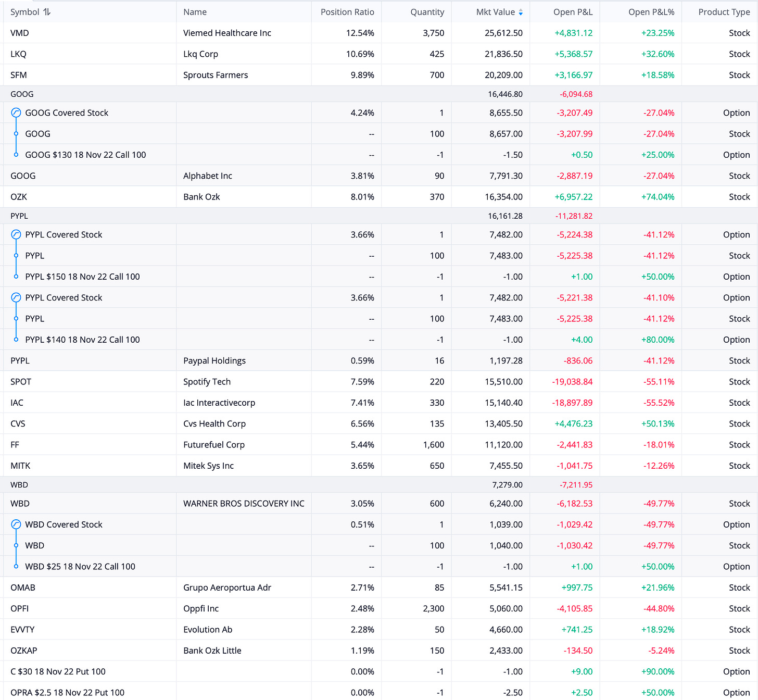Open the WBD group header row
Image resolution: width=758 pixels, height=700 pixels.
(x=379, y=485)
